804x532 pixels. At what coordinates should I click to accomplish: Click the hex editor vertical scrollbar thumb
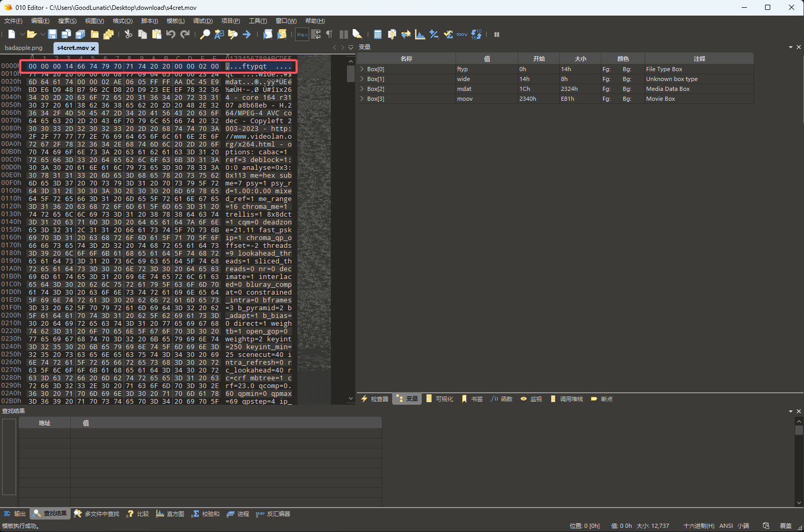351,73
